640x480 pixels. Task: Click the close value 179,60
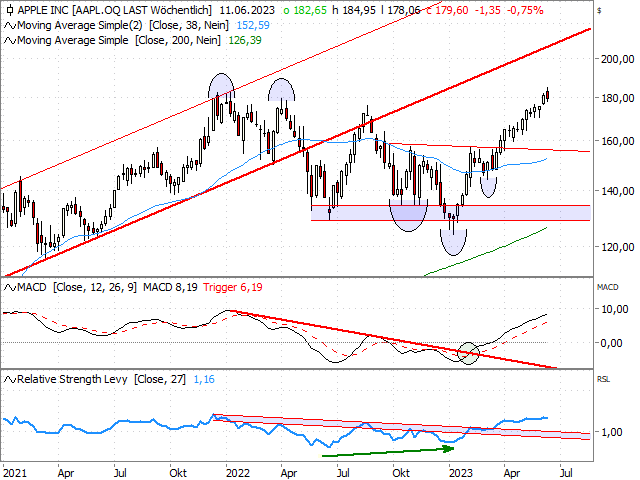[x=452, y=10]
